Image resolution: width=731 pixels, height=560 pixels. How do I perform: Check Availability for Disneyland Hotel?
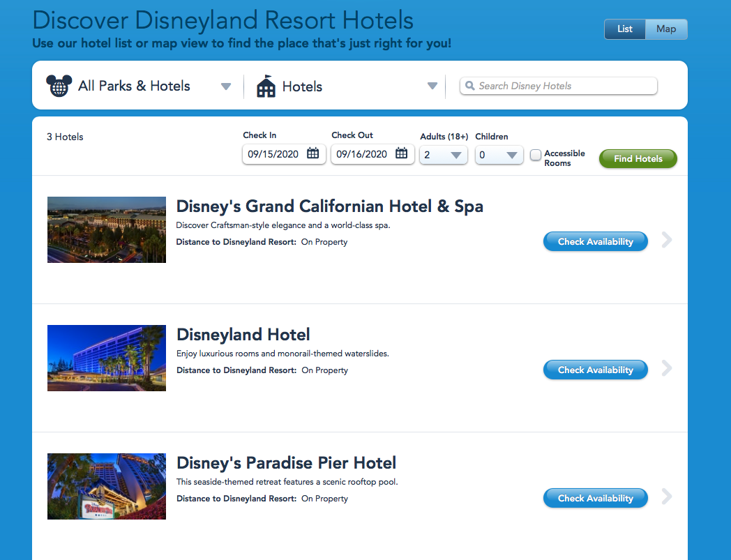(x=595, y=370)
